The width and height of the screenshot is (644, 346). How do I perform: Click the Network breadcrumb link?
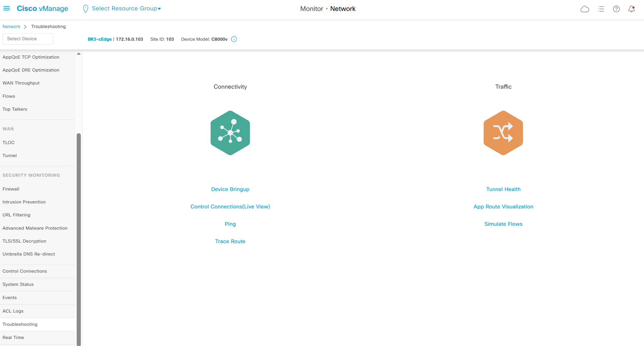(11, 26)
